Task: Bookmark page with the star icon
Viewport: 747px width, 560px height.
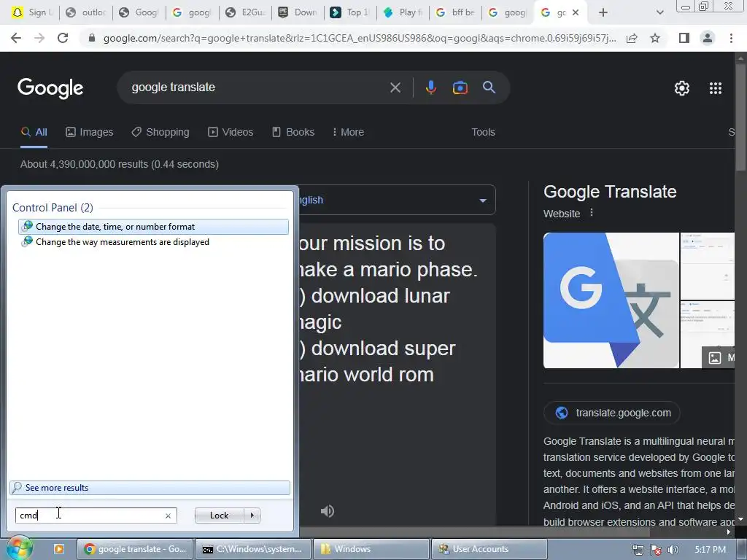Action: tap(655, 38)
